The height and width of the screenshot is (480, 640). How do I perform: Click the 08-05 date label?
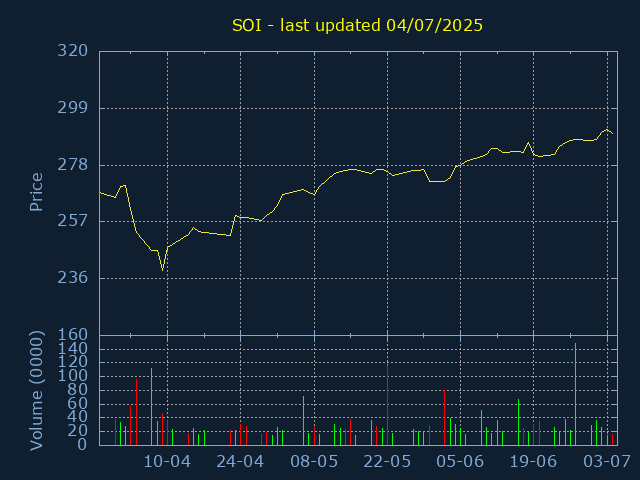tap(314, 462)
